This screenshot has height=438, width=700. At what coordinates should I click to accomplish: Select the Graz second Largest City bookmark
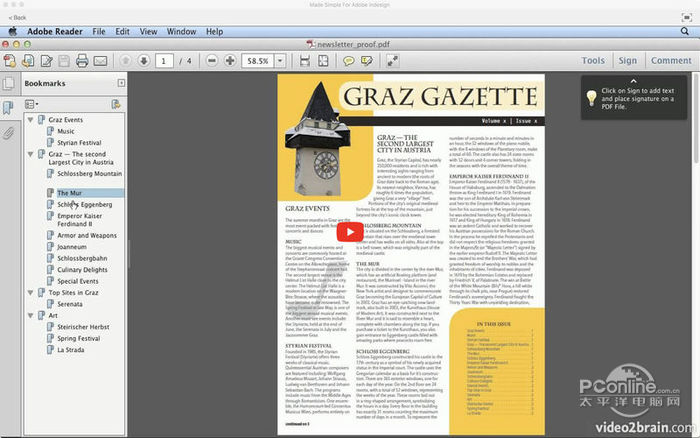81,158
